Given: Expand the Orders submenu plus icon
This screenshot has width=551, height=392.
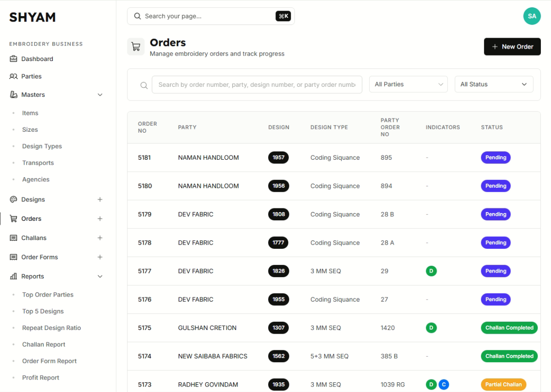Looking at the screenshot, I should (x=100, y=218).
